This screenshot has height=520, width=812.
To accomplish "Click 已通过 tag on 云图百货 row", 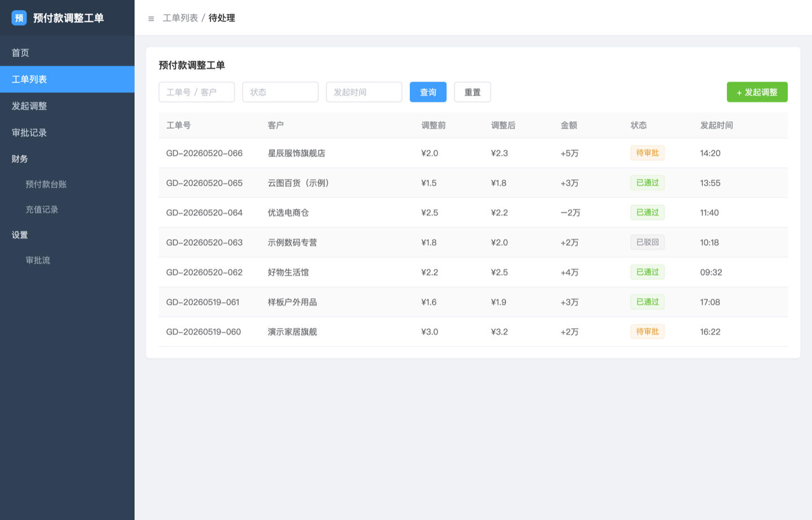I will [647, 183].
